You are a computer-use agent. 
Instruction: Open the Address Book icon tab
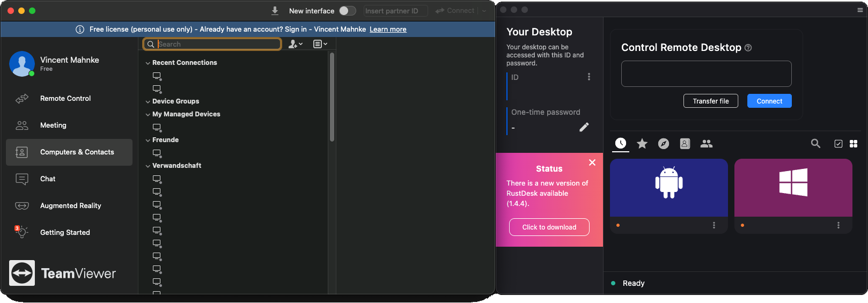685,144
